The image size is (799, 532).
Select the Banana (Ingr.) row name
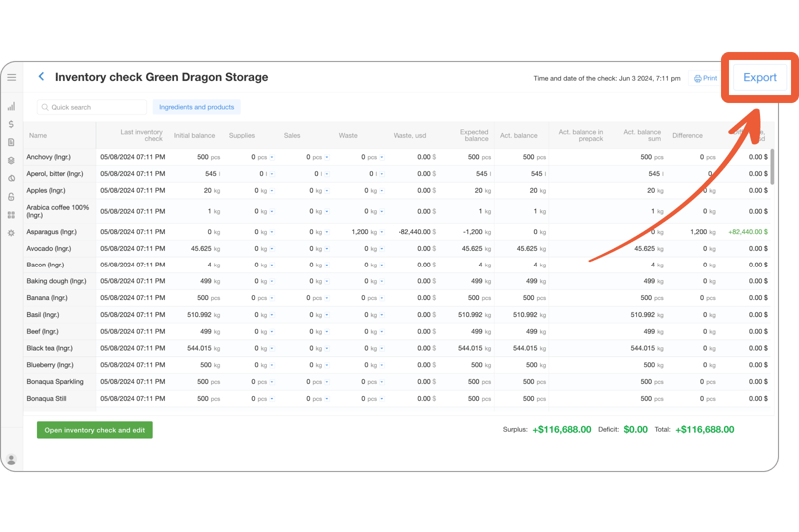pos(47,298)
